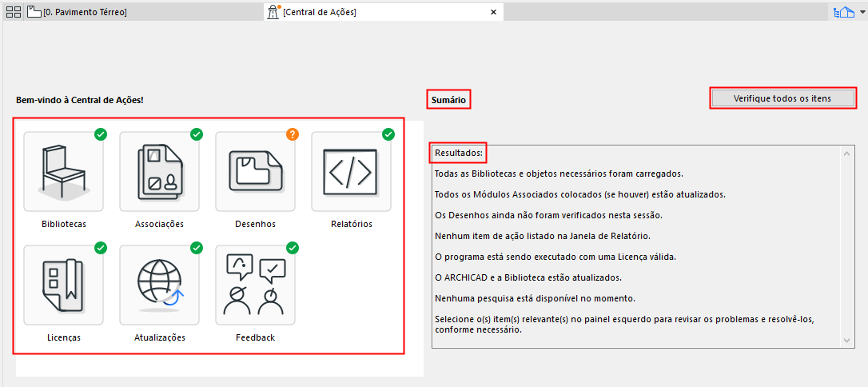Screen dimensions: 868x387
Task: Click the Licenças label text
Action: tap(64, 337)
